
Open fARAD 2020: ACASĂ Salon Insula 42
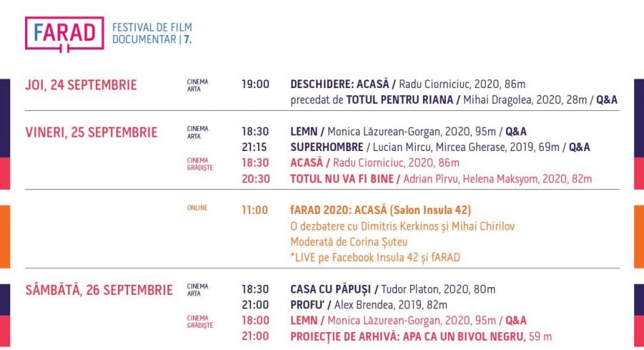point(381,210)
